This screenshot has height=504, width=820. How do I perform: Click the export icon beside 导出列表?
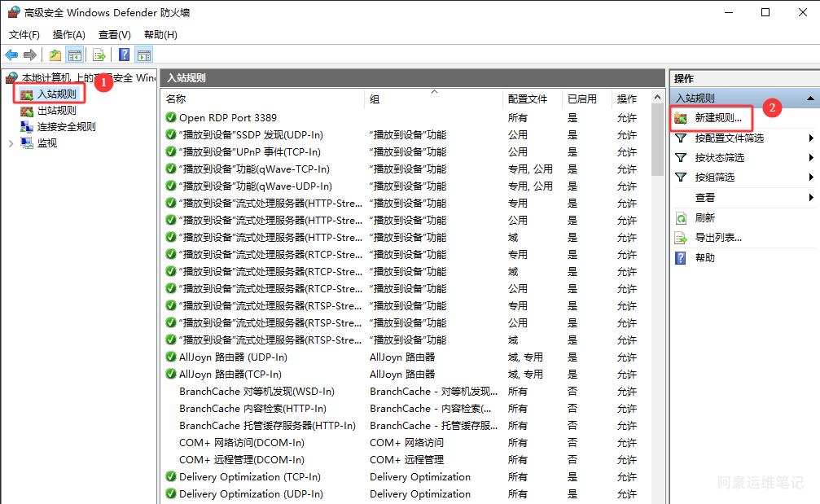pyautogui.click(x=681, y=239)
